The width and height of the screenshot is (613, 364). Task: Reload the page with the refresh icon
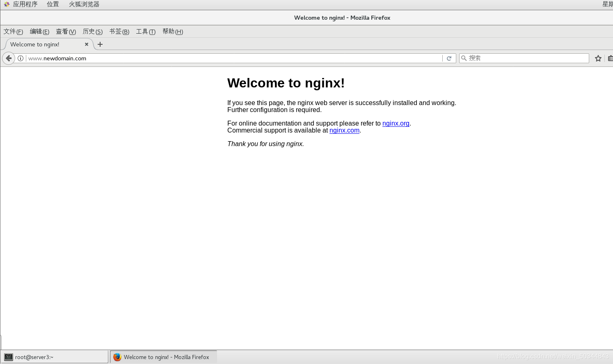449,58
